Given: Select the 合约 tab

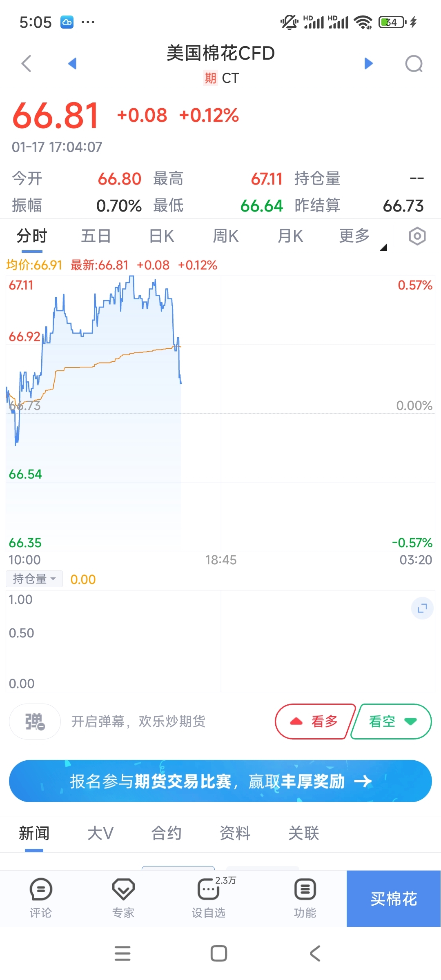Looking at the screenshot, I should tap(166, 833).
